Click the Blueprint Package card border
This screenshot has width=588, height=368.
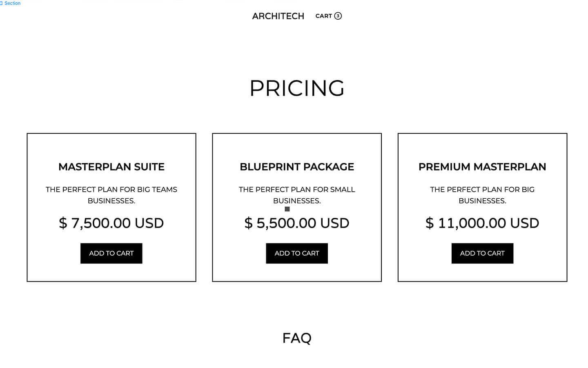click(212, 206)
